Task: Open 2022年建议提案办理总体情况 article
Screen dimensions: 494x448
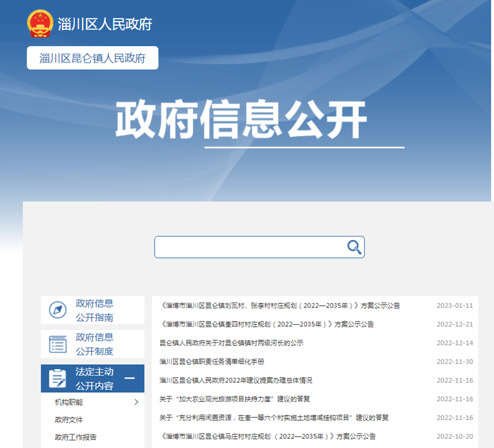Action: tap(236, 380)
